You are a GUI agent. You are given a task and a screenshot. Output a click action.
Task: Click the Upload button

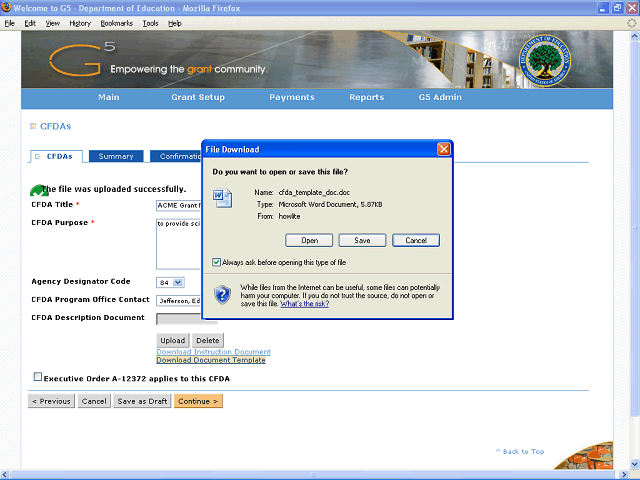(173, 340)
